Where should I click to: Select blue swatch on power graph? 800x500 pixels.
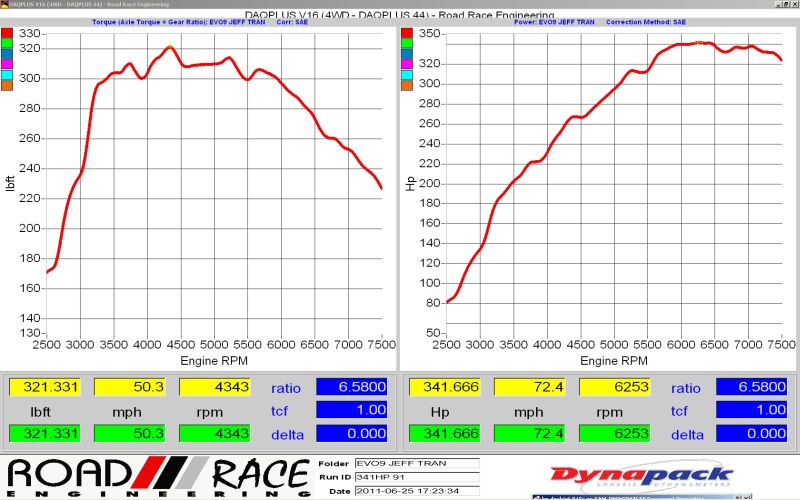[406, 54]
